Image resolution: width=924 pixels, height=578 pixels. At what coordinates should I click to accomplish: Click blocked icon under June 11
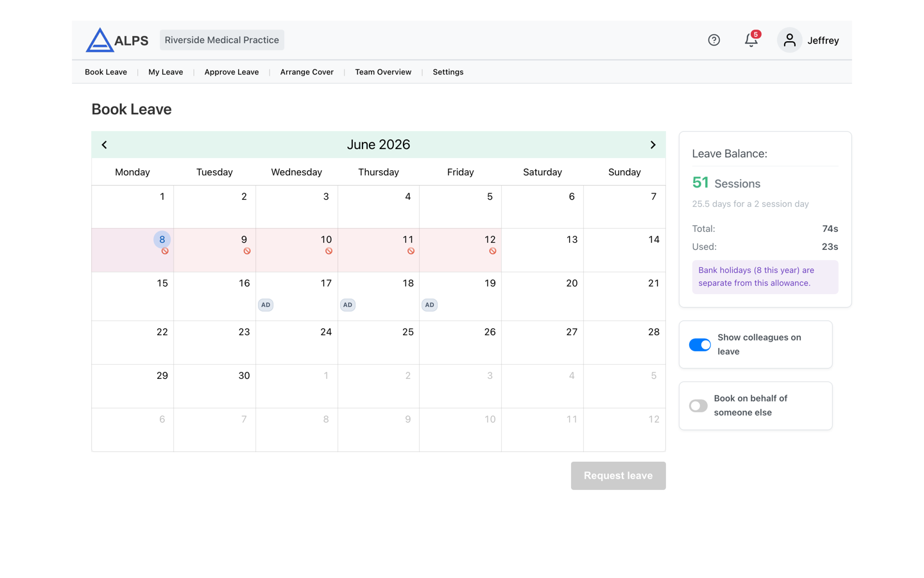click(x=411, y=251)
